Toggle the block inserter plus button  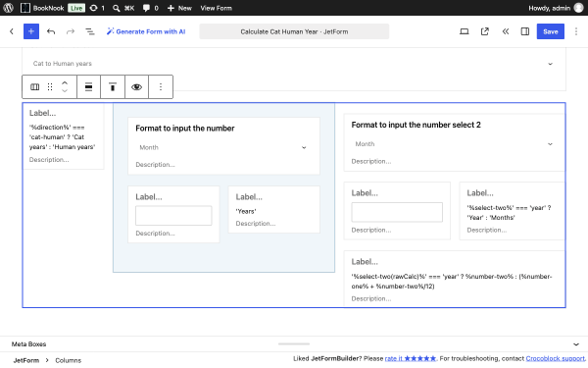[31, 31]
